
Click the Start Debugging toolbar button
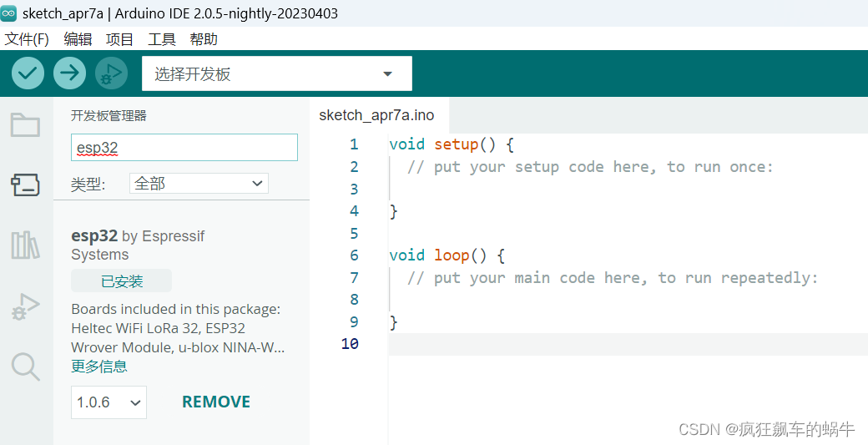click(x=111, y=73)
